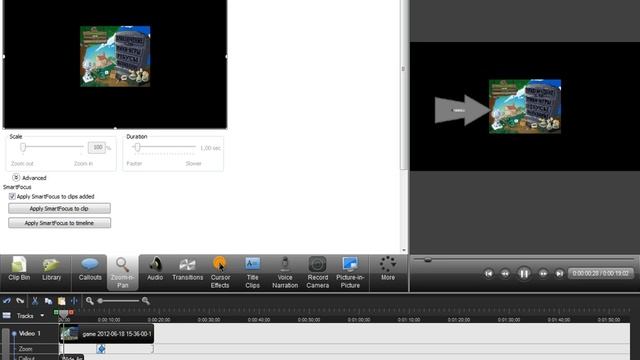This screenshot has height=360, width=640.
Task: Click Apply SmartFocus to timeline button
Action: [x=59, y=223]
